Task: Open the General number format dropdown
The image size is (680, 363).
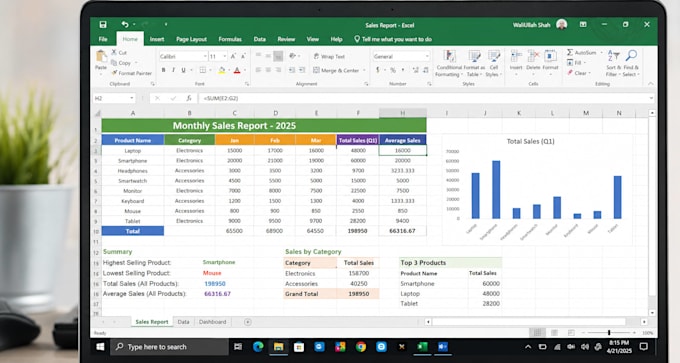Action: 427,56
